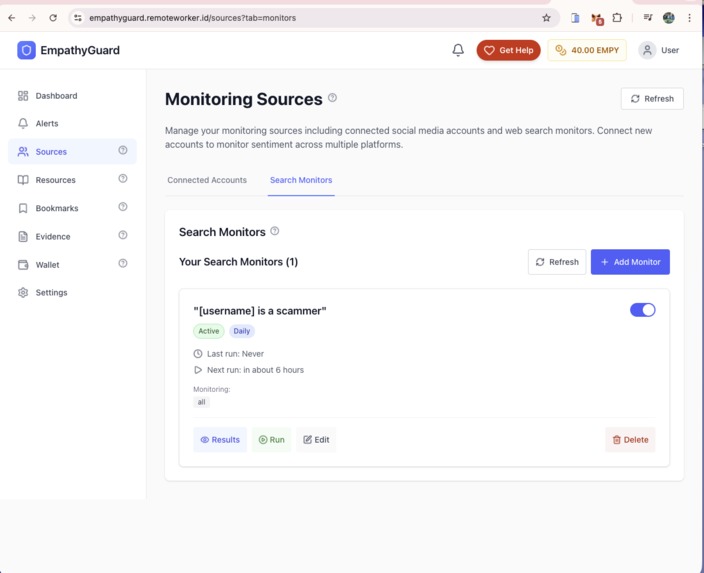Open Wallet from the sidebar

[x=72, y=264]
